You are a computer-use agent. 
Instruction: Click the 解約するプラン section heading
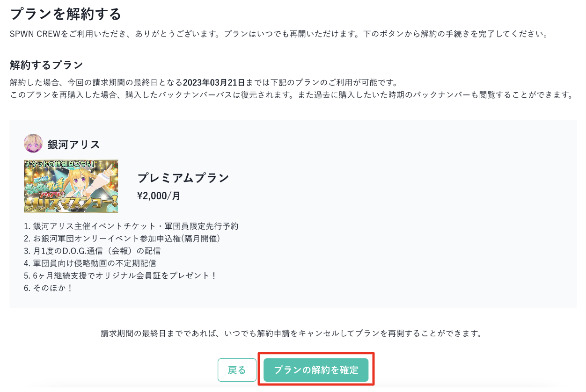pos(46,65)
